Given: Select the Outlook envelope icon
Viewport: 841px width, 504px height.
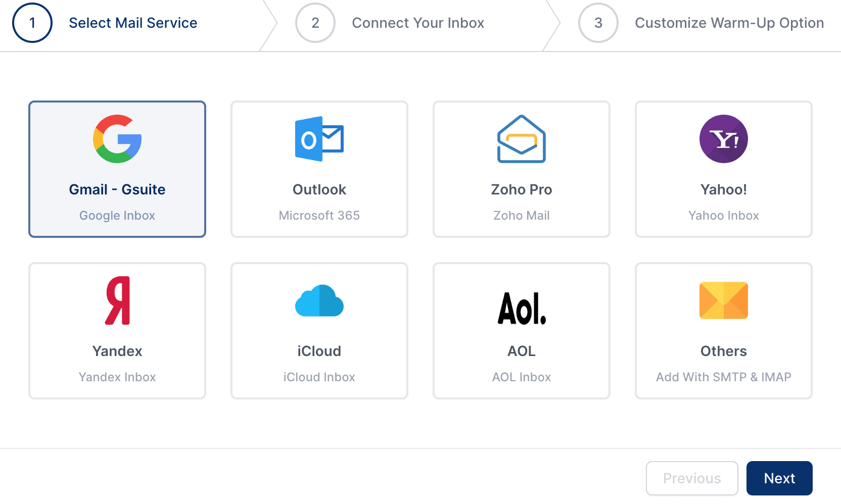Looking at the screenshot, I should click(x=319, y=139).
